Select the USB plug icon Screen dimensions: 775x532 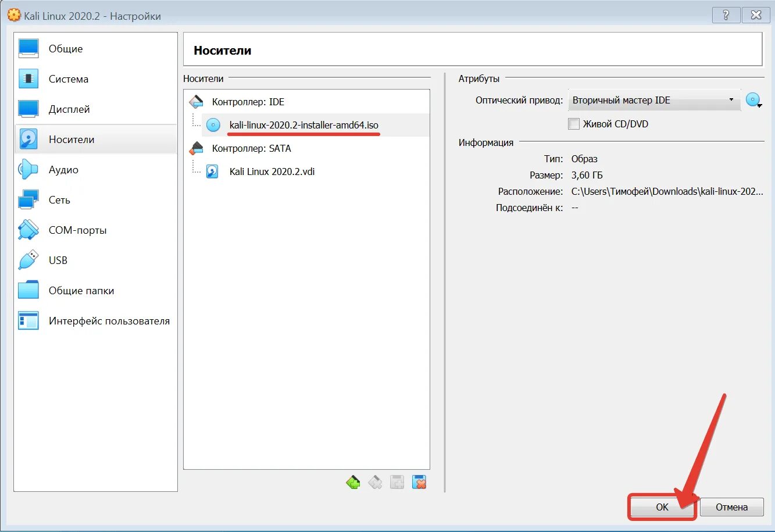click(x=28, y=260)
